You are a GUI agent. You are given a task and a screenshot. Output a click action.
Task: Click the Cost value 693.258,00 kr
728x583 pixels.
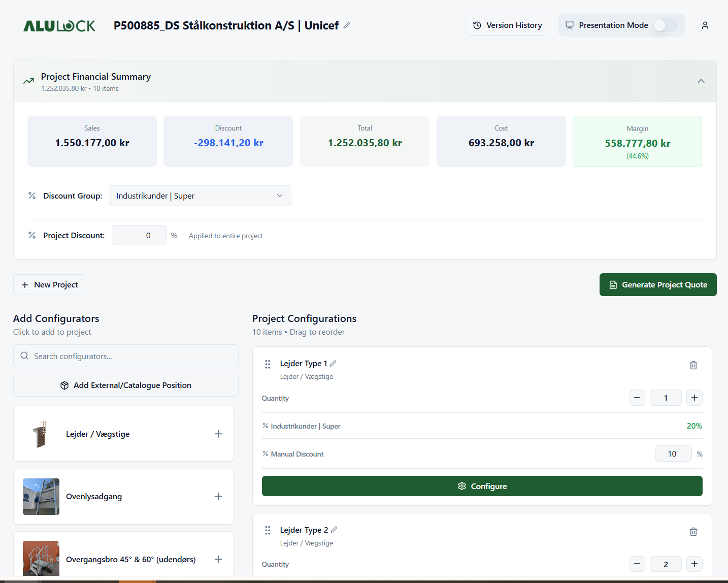(x=501, y=143)
